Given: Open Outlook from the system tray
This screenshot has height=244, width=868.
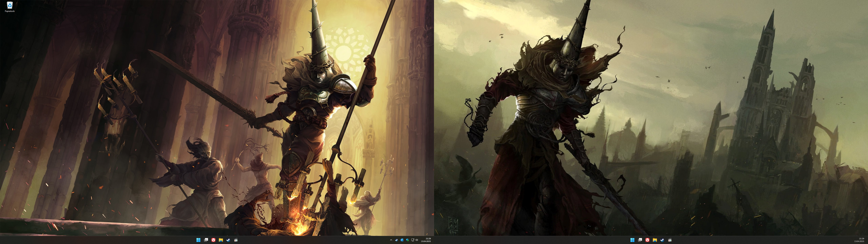Looking at the screenshot, I should click(x=402, y=240).
